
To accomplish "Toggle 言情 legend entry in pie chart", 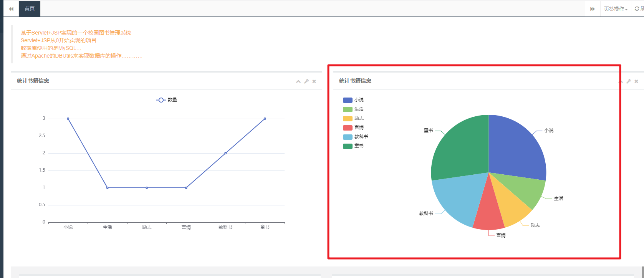I will (353, 127).
